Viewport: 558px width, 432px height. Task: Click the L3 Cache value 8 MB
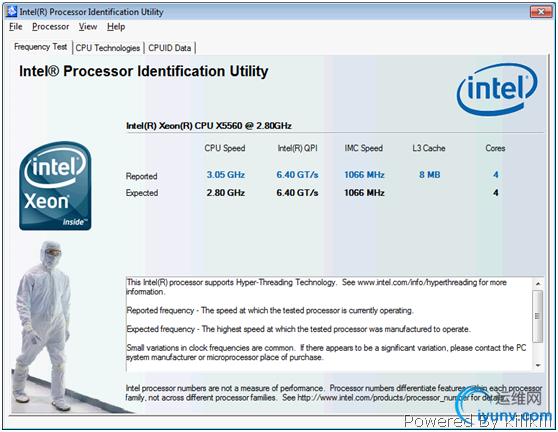[x=430, y=175]
